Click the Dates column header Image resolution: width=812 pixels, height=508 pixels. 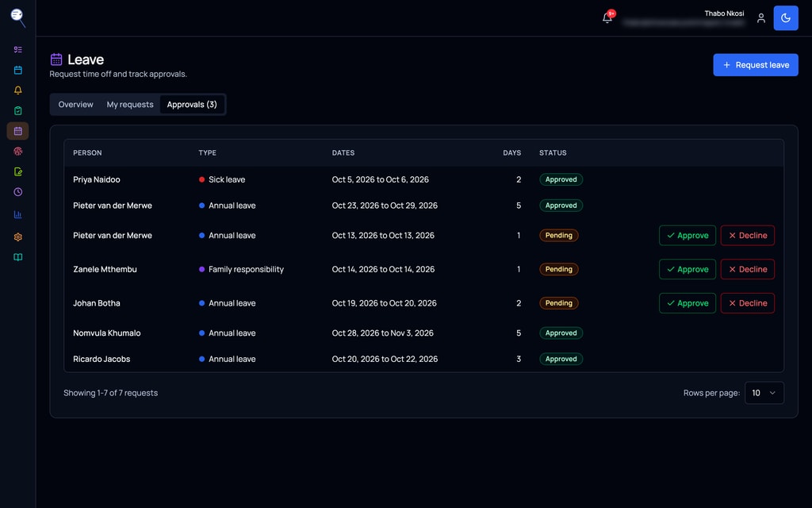point(343,153)
